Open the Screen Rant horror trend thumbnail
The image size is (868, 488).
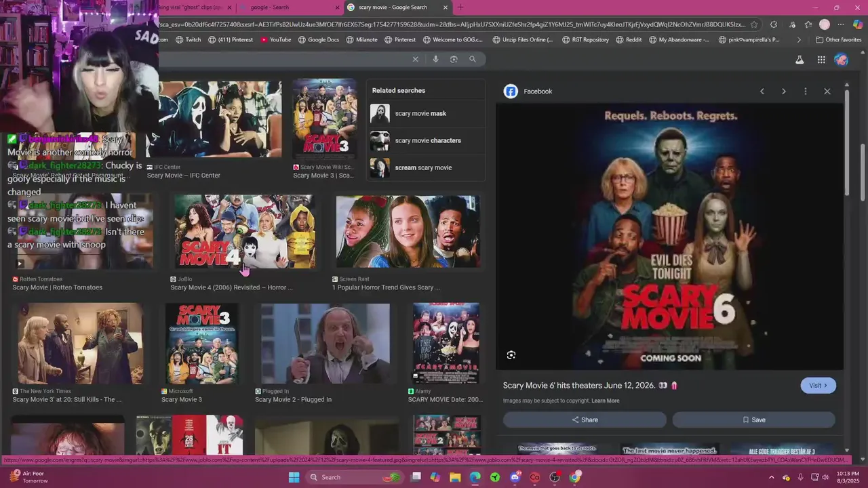408,232
